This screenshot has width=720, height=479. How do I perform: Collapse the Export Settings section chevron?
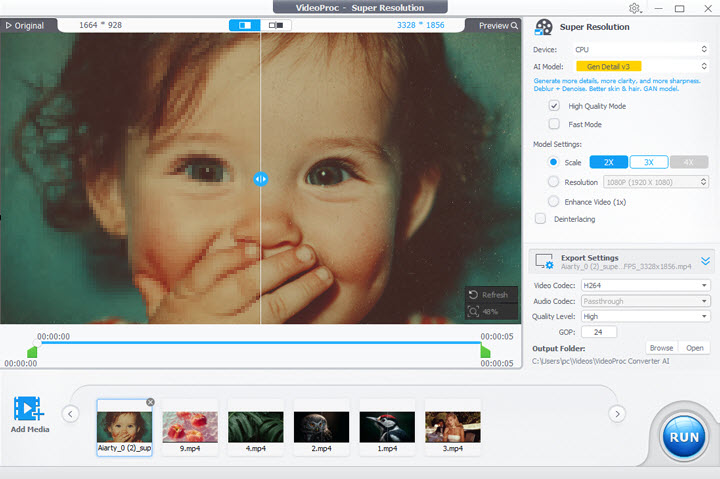tap(705, 261)
